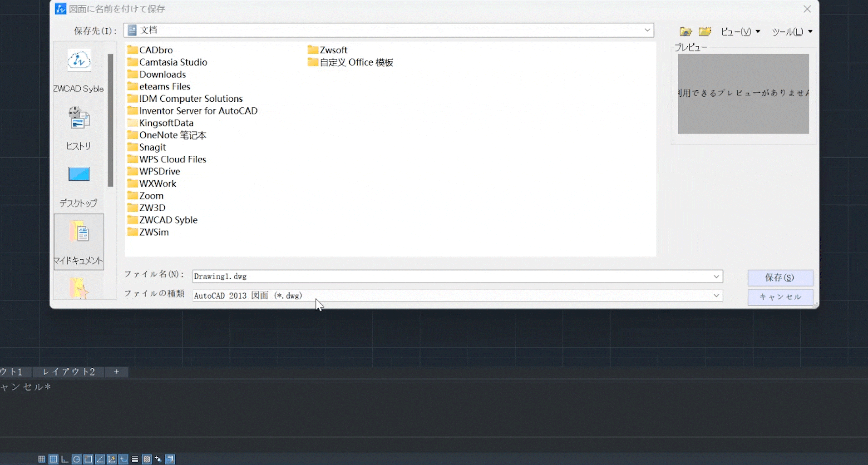Open the ヒストリ history shortcut
Screen dimensions: 868x465
(79, 128)
